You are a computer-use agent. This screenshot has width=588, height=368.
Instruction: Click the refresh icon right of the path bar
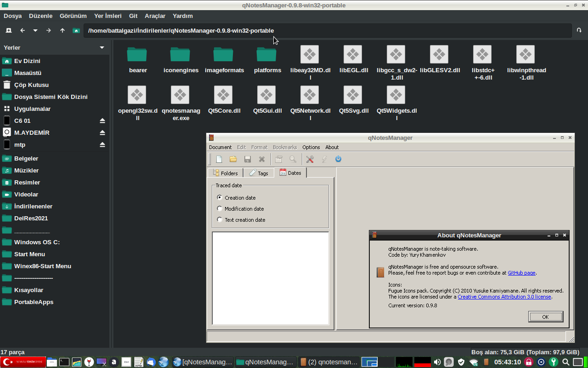pyautogui.click(x=580, y=30)
